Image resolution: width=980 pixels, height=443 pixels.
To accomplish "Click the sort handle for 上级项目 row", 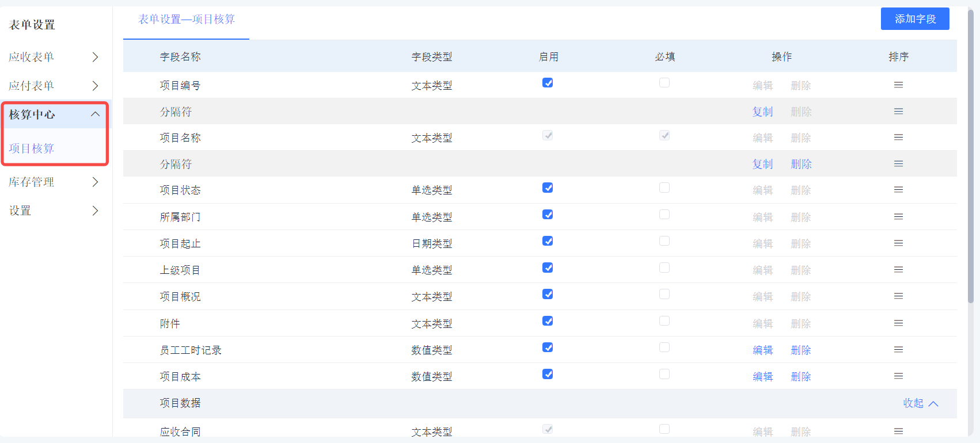I will (x=898, y=270).
